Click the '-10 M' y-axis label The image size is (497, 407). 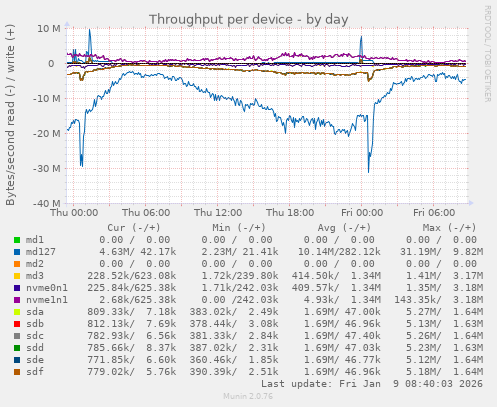pos(46,99)
